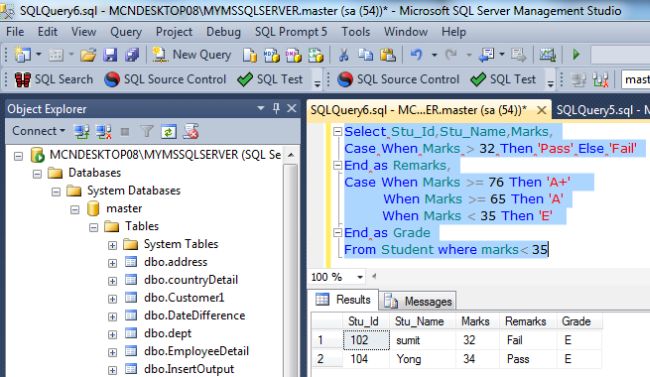Open the Debug menu
The height and width of the screenshot is (377, 650).
point(223,32)
